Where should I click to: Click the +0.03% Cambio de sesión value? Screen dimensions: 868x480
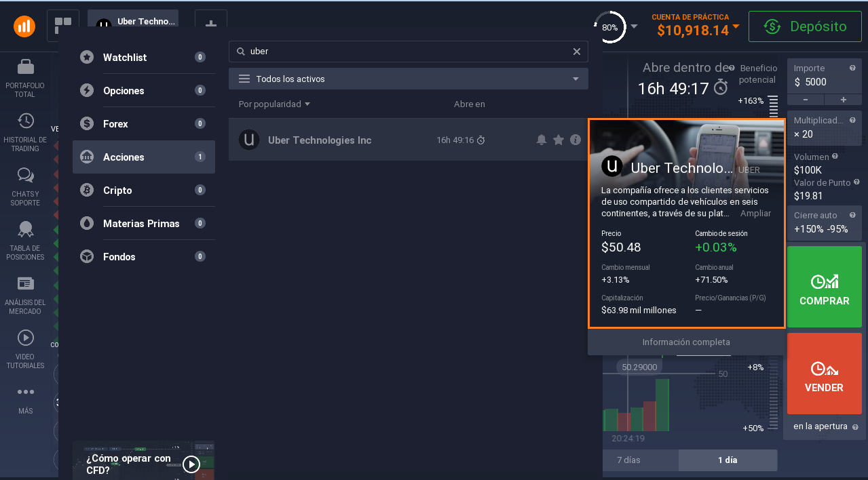point(716,247)
